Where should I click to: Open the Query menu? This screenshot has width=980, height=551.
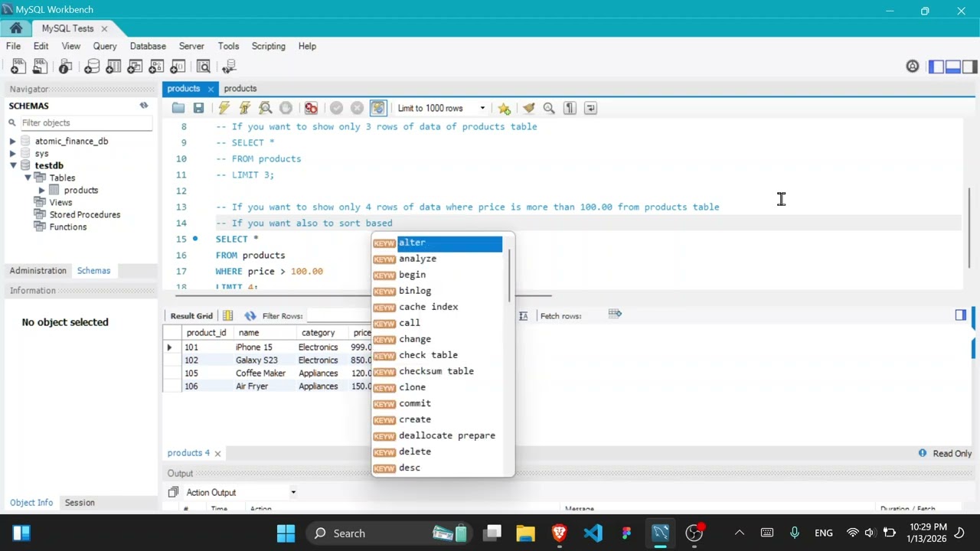[x=105, y=46]
